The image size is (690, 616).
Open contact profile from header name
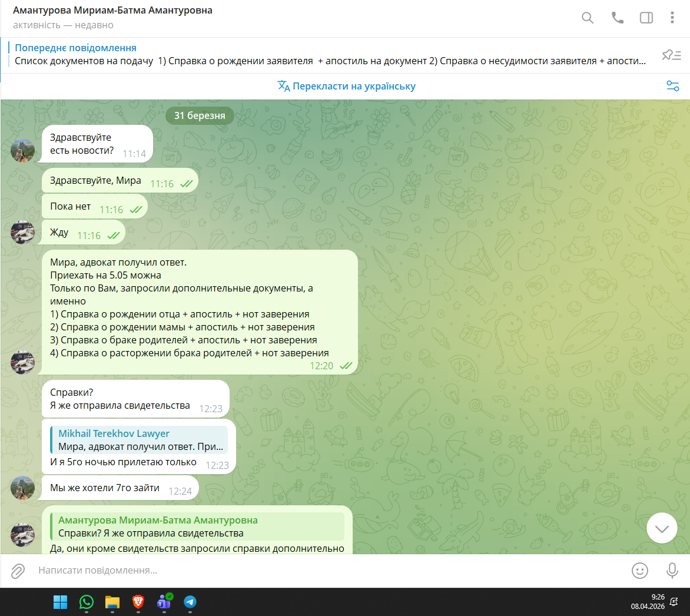112,10
